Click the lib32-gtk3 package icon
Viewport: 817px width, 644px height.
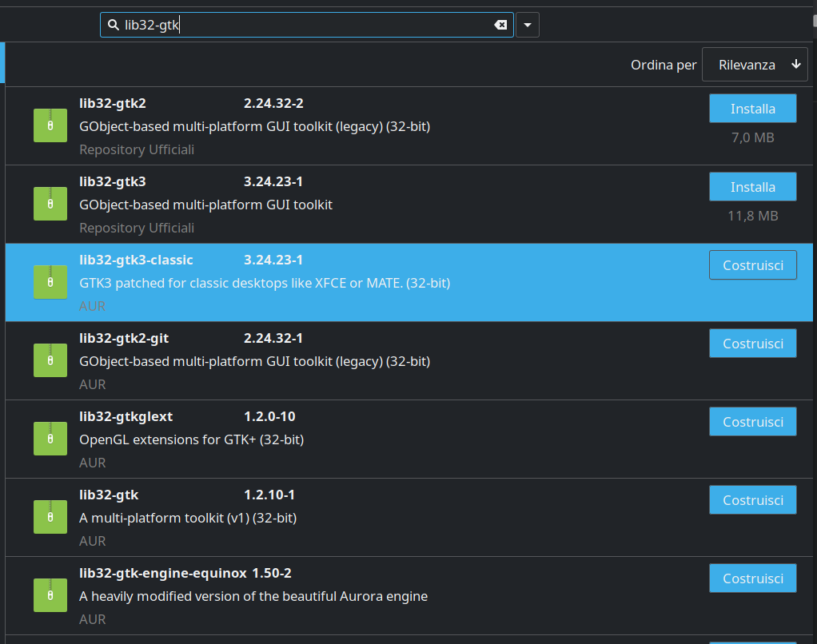[50, 204]
